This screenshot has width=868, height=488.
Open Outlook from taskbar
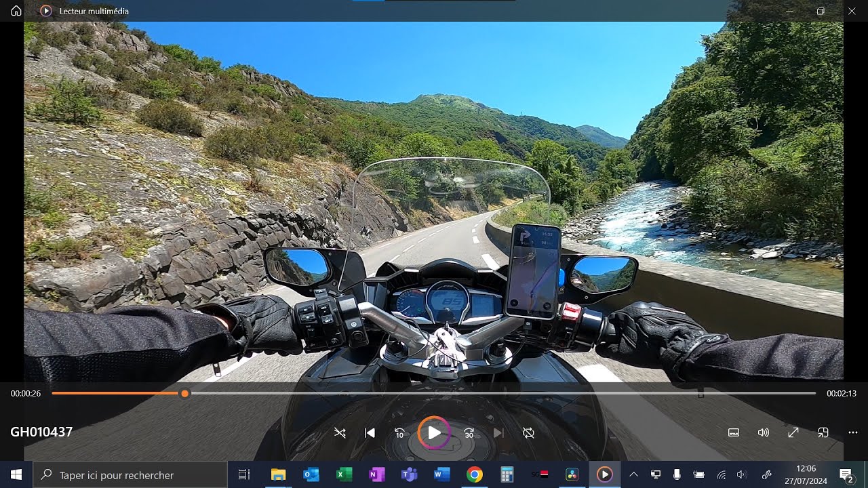[x=311, y=474]
